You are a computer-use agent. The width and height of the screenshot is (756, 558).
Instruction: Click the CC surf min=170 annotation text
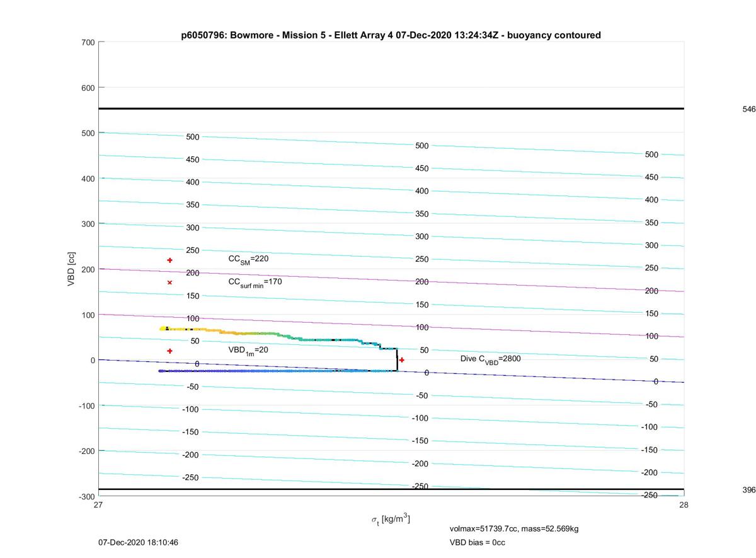[255, 282]
